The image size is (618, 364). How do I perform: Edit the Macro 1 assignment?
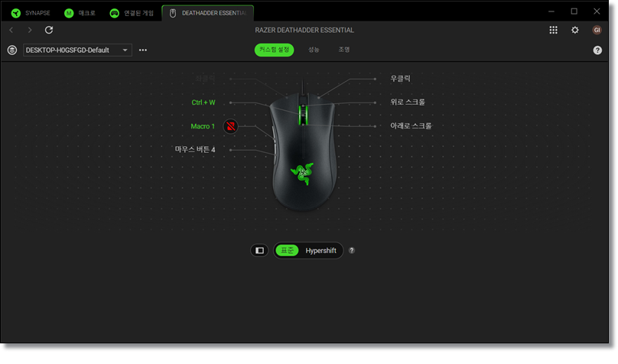(203, 126)
